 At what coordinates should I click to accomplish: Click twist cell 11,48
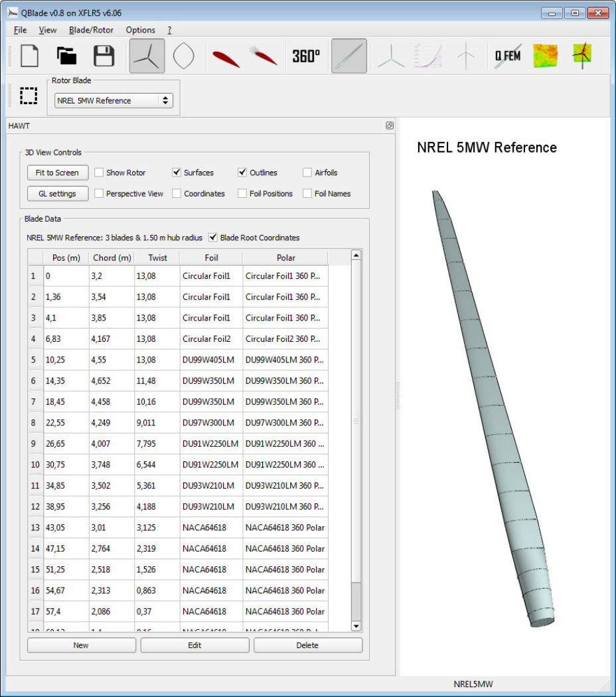(x=157, y=380)
